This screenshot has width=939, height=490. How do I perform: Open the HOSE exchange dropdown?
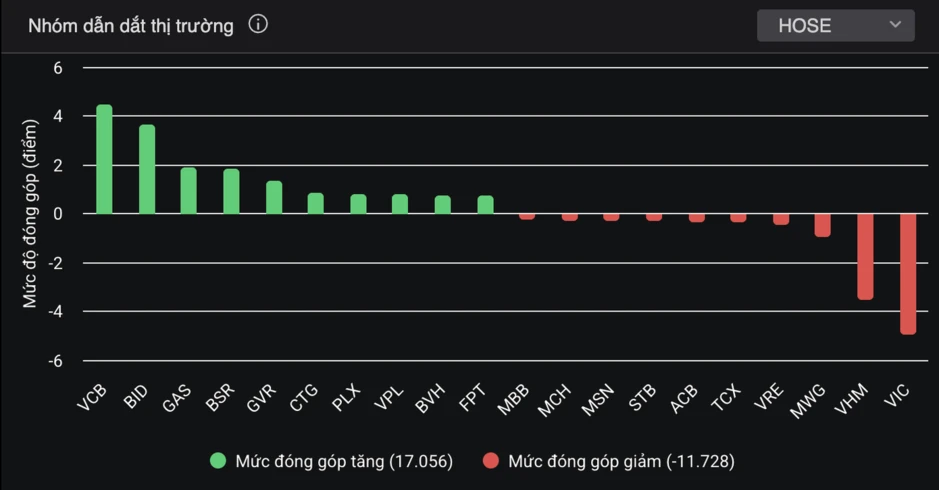835,25
